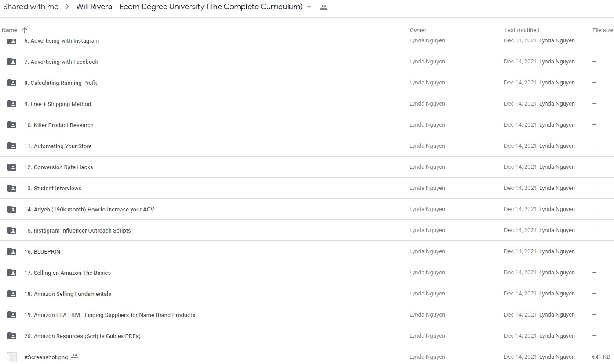
Task: Select the folder icon for Calculating Running Profit
Action: (12, 83)
